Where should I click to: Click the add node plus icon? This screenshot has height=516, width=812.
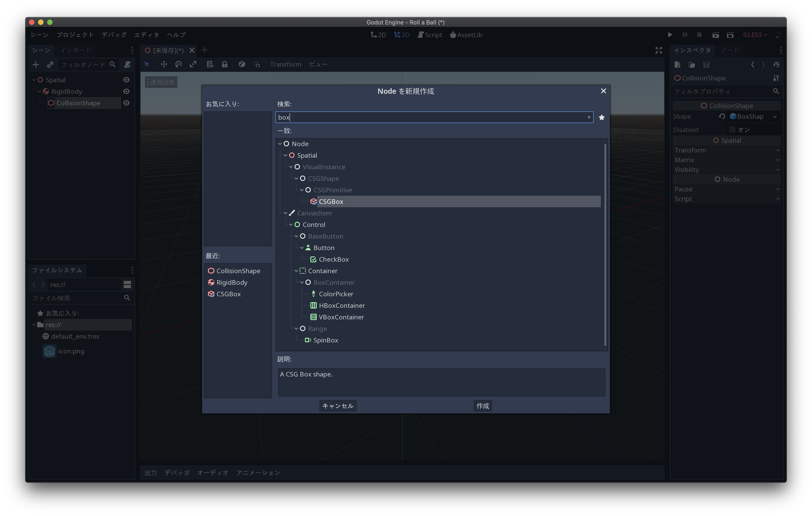tap(36, 64)
